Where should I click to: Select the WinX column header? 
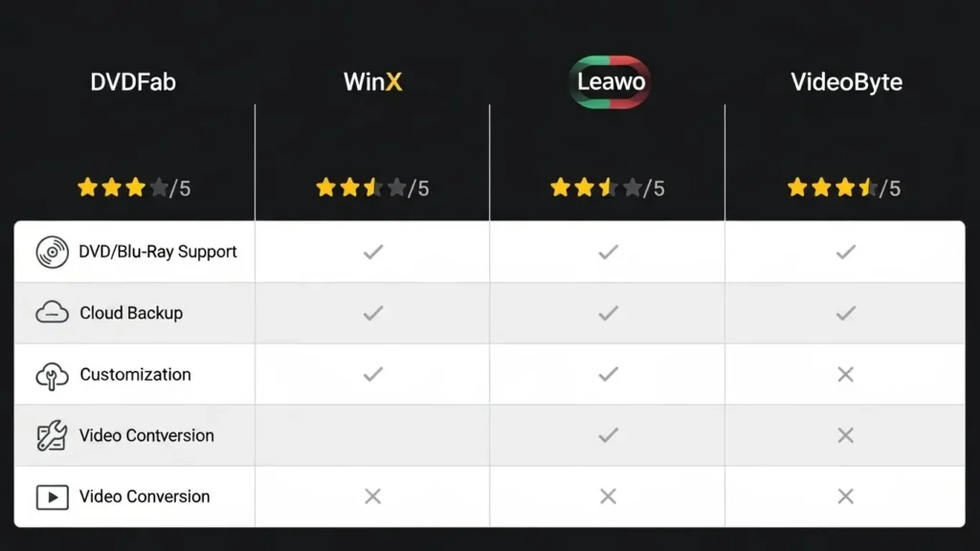click(x=372, y=82)
